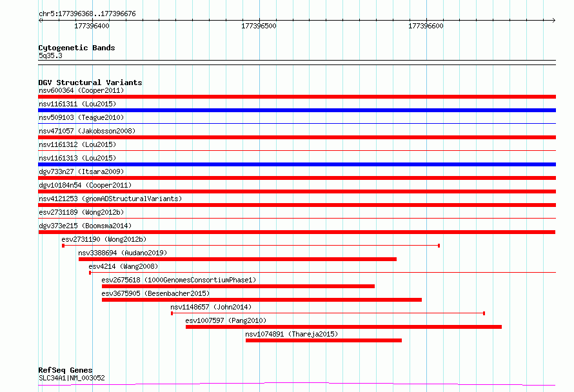Select the red bar of esv3675905 (Besenbacher2015)
The height and width of the screenshot is (392, 574).
[x=262, y=300]
